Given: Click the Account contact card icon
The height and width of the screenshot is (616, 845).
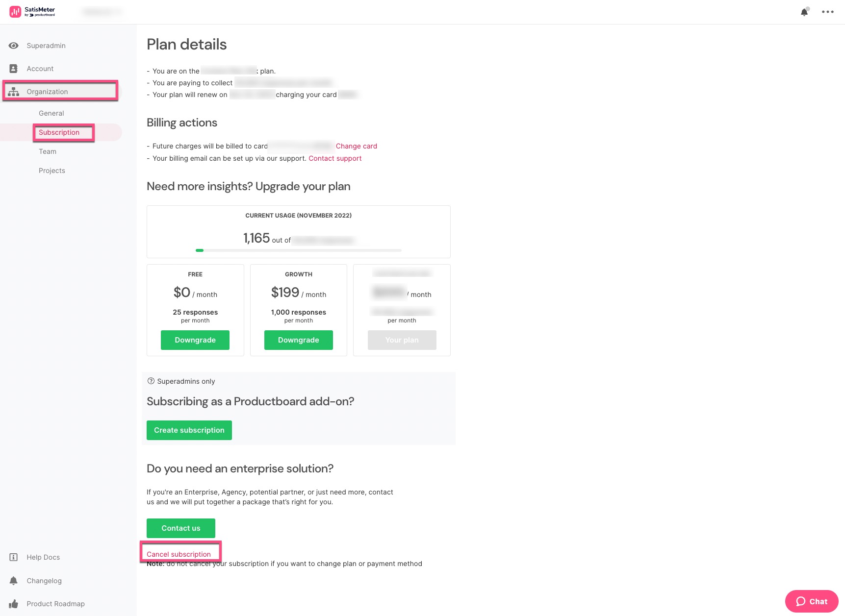Looking at the screenshot, I should [x=14, y=69].
